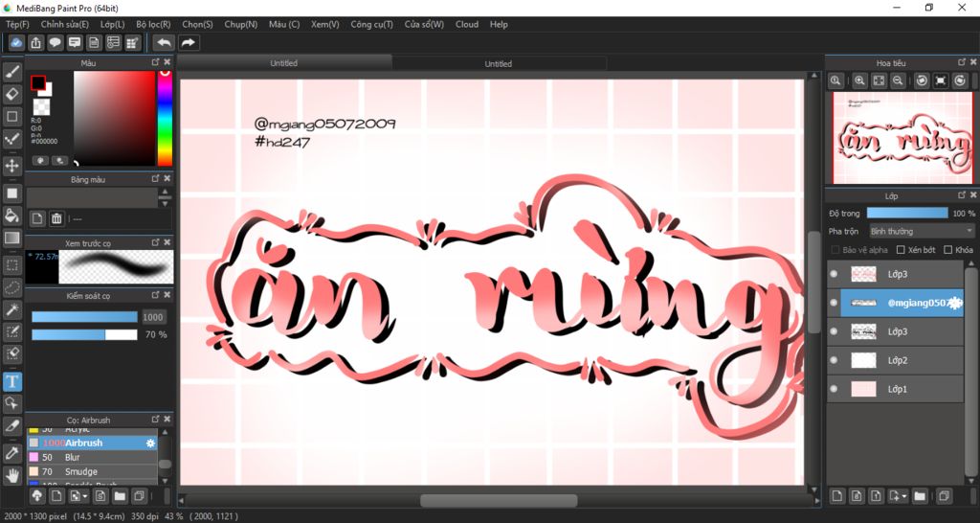
Task: Select the Eraser tool
Action: pyautogui.click(x=11, y=94)
